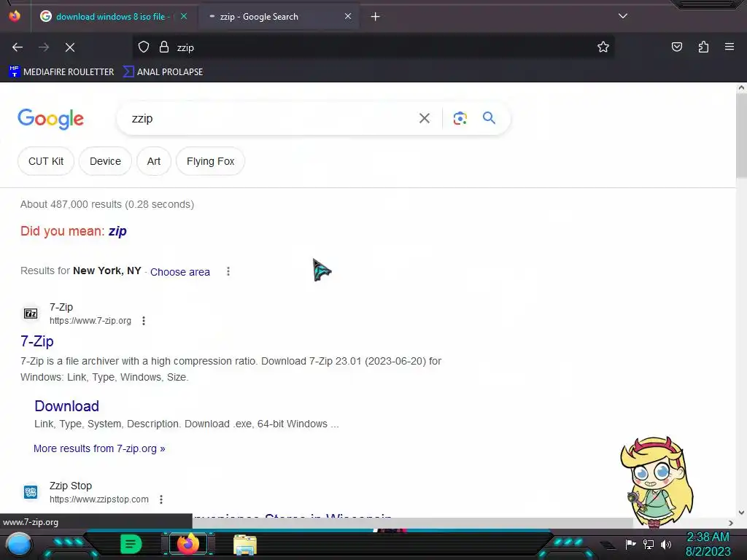747x560 pixels.
Task: Open location options three-dot menu
Action: [228, 271]
